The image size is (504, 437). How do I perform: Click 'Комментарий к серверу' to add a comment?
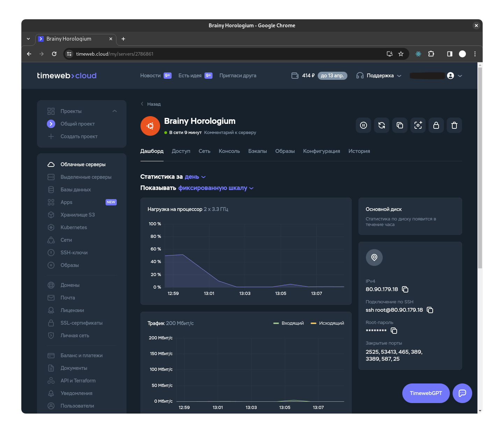coord(230,133)
